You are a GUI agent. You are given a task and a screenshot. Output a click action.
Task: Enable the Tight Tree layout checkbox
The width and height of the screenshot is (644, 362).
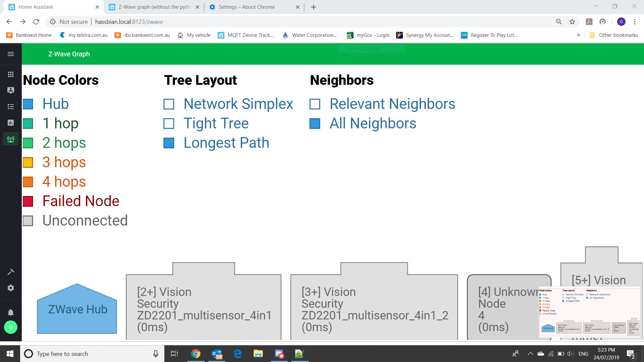(x=169, y=124)
